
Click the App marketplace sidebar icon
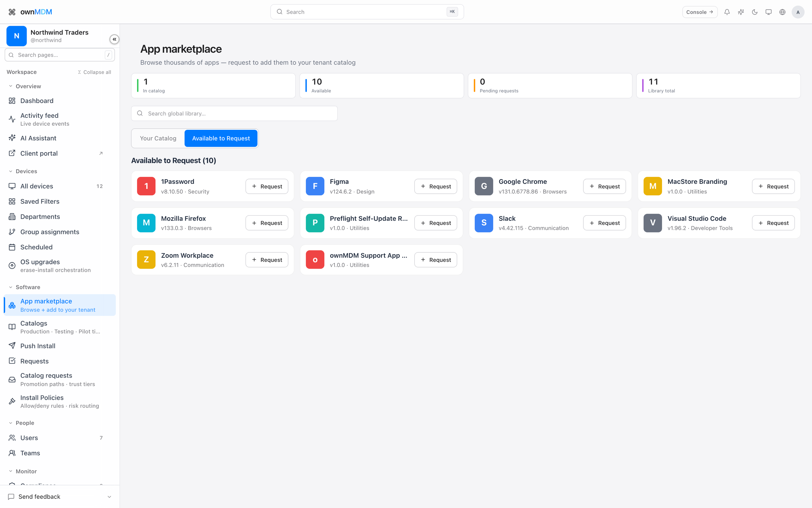coord(12,305)
